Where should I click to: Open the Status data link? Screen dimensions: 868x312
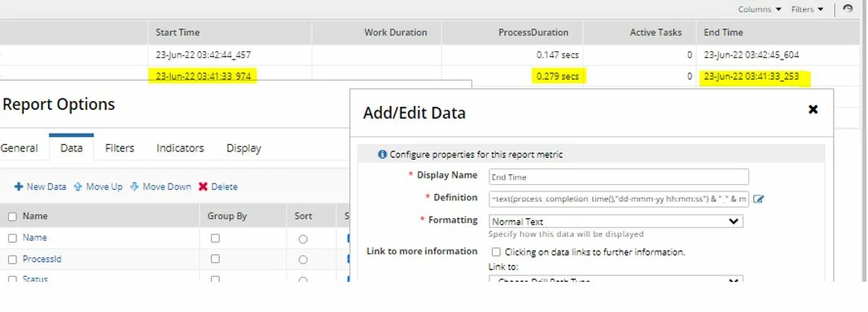(36, 279)
